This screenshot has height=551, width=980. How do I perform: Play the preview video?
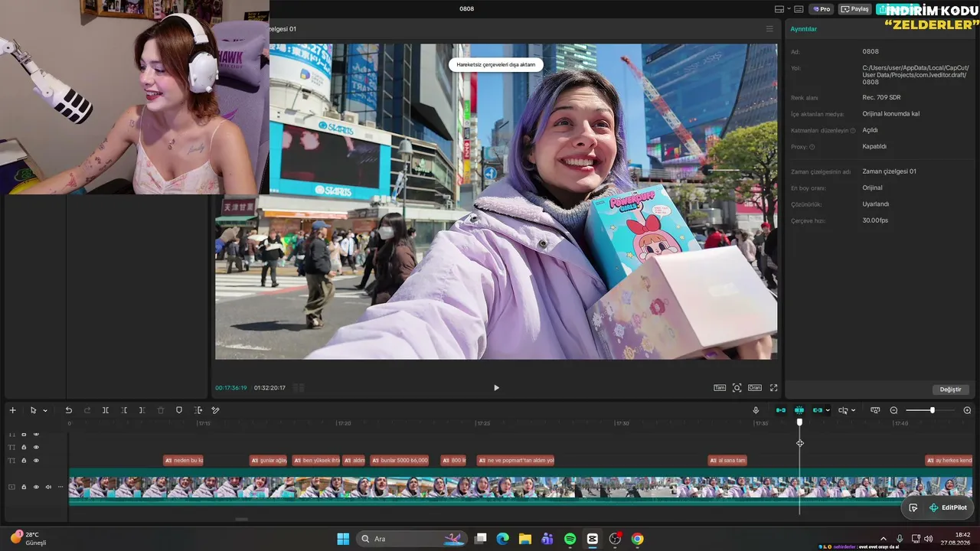point(496,388)
